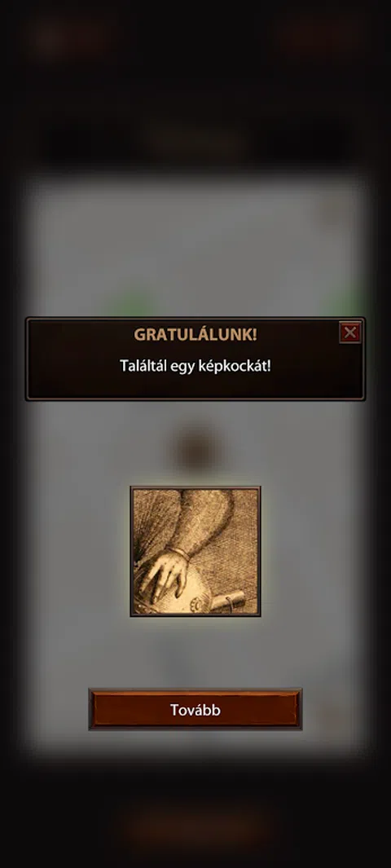Click the GRATULÁLUNK! heading
This screenshot has width=391, height=868.
click(195, 334)
